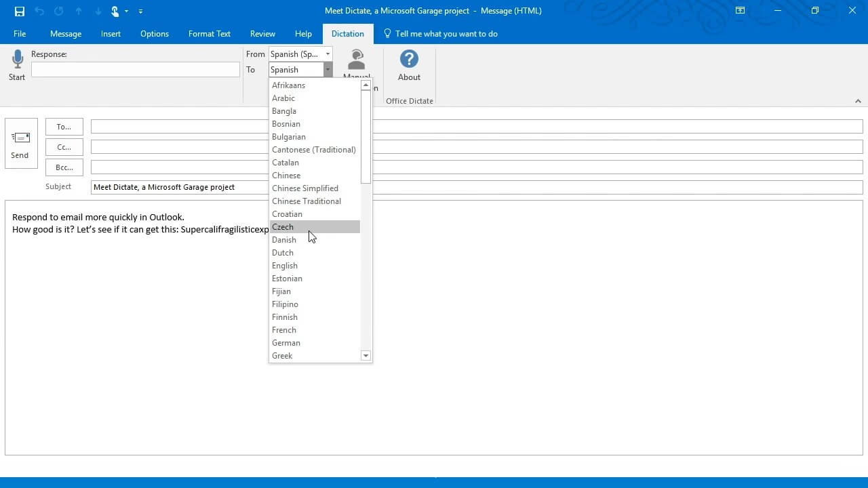Select Arabic from the language list
The width and height of the screenshot is (868, 488).
315,98
